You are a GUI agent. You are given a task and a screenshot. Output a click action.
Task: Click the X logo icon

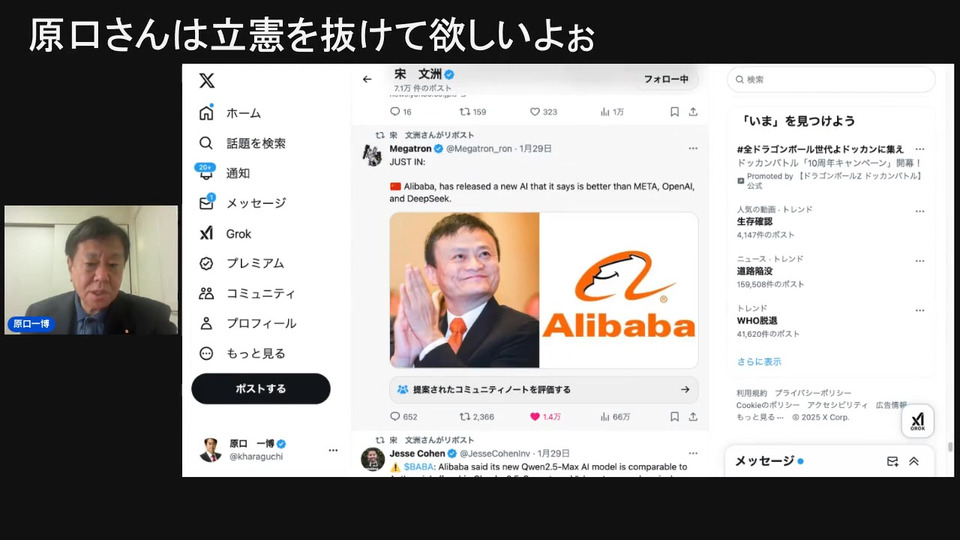point(207,80)
